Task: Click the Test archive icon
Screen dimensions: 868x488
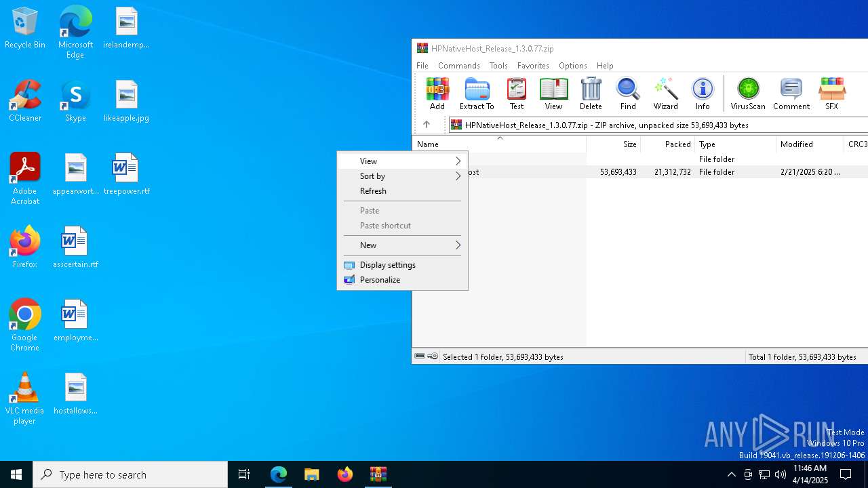Action: coord(517,94)
